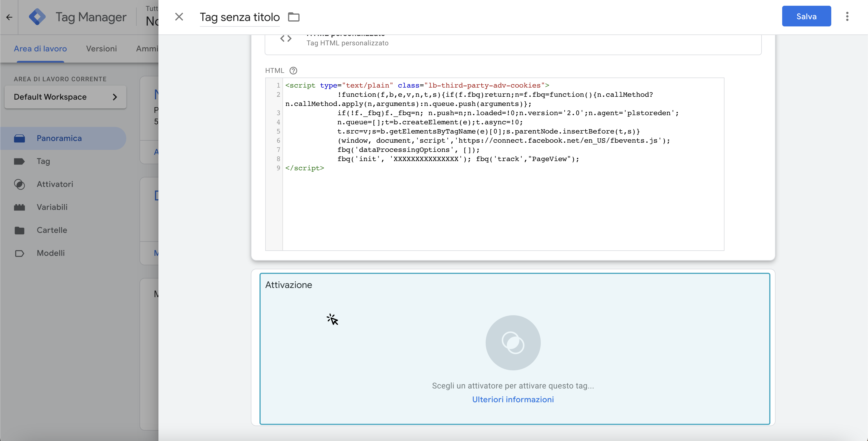Open Tag section in sidebar
Viewport: 868px width, 441px height.
point(63,161)
